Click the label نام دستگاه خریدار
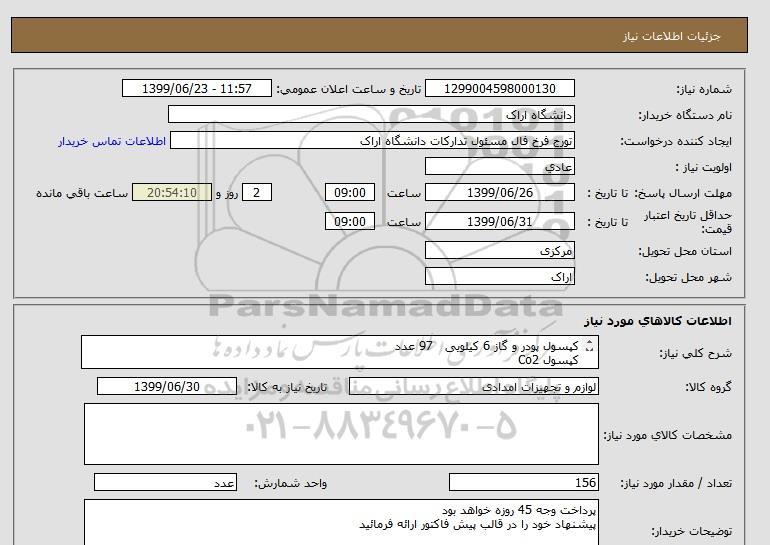Image resolution: width=770 pixels, height=545 pixels. coord(685,115)
